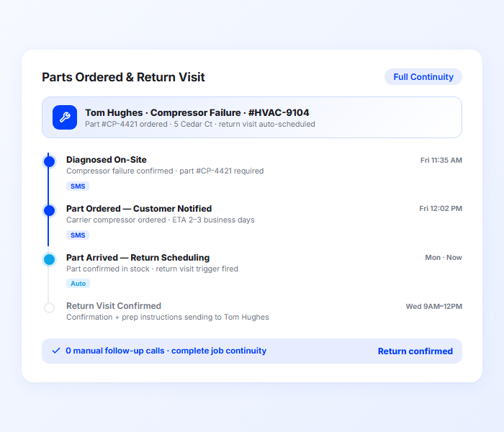Viewport: 504px width, 432px height.
Task: Click the Part Arrived — Return Scheduling title
Action: pos(138,258)
